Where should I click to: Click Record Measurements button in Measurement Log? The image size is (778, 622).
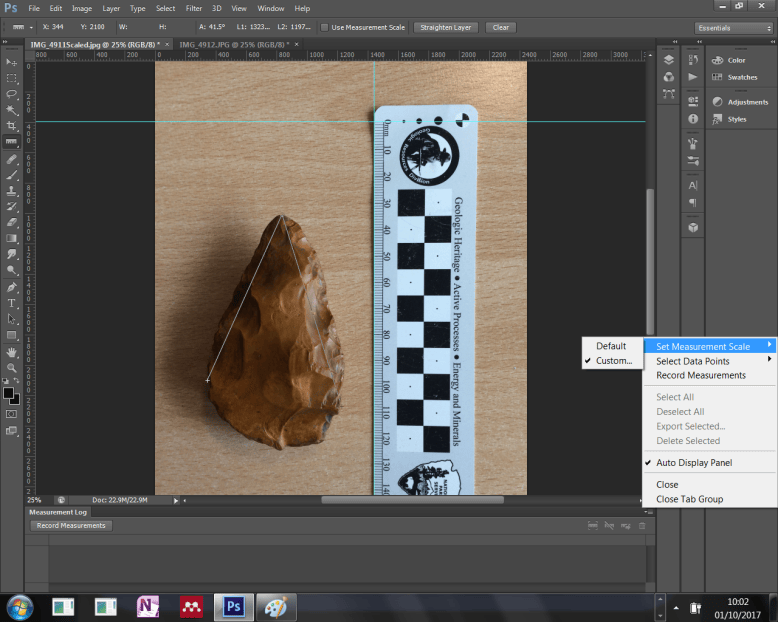click(71, 526)
